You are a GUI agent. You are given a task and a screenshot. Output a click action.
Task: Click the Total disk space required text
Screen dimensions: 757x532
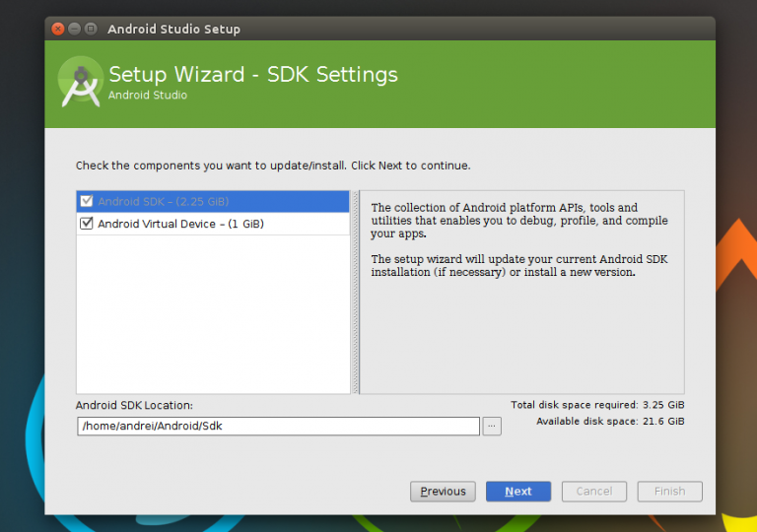pos(597,405)
